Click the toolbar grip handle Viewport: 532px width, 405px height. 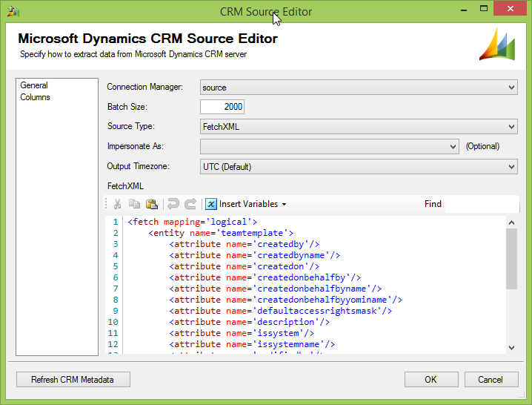[106, 204]
